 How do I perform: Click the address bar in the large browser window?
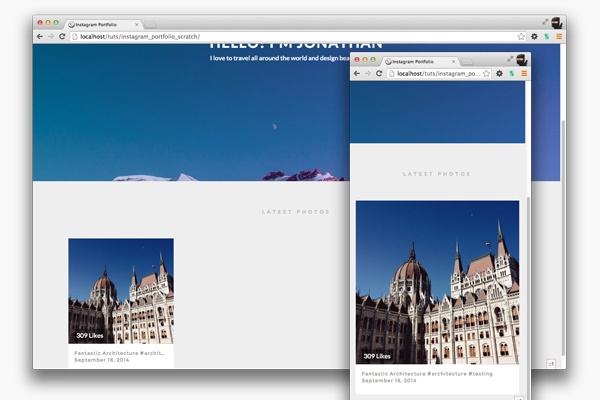(x=298, y=36)
